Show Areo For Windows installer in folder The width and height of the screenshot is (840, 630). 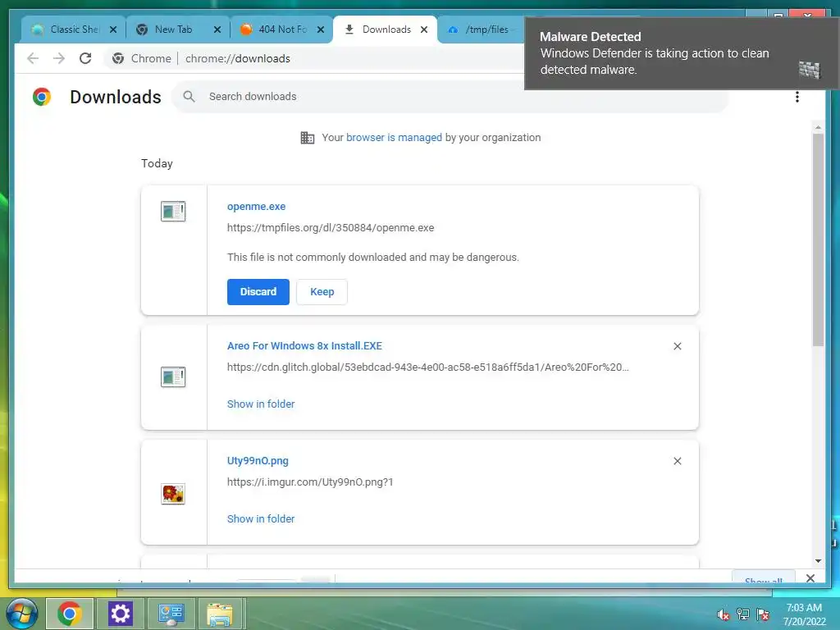[261, 404]
